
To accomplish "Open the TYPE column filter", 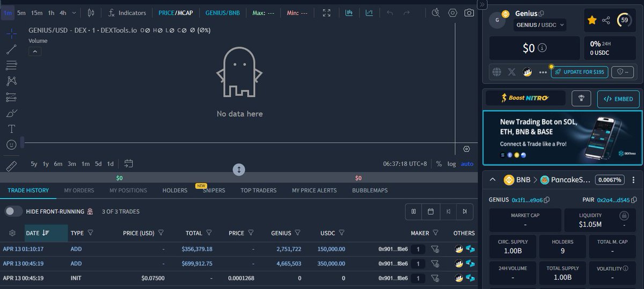I will click(x=90, y=233).
